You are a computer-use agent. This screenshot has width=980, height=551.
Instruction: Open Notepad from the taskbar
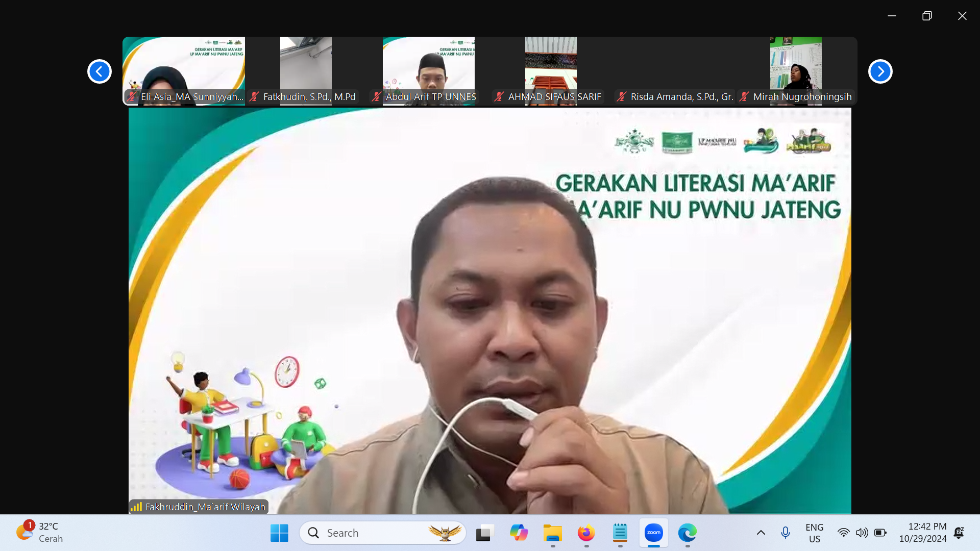[x=620, y=533]
